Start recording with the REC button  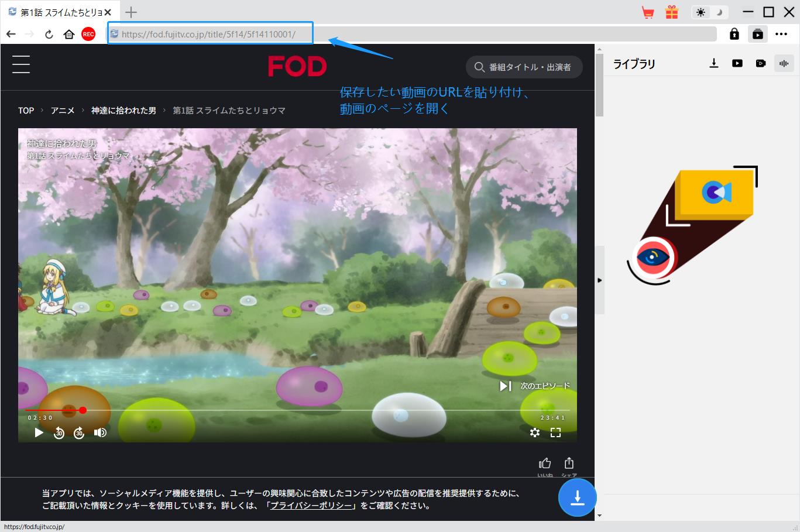[x=88, y=34]
